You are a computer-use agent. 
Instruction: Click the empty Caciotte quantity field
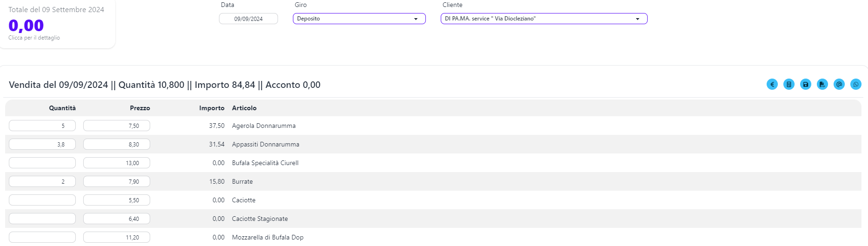42,200
